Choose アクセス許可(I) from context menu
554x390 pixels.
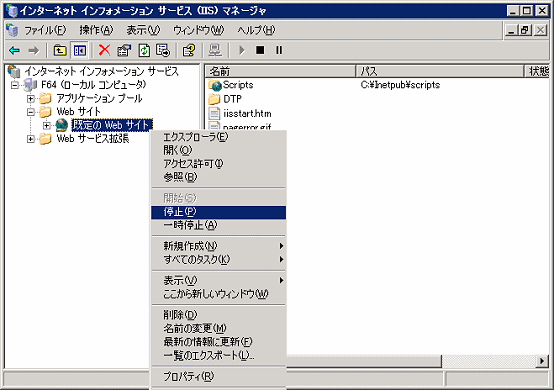[218, 164]
